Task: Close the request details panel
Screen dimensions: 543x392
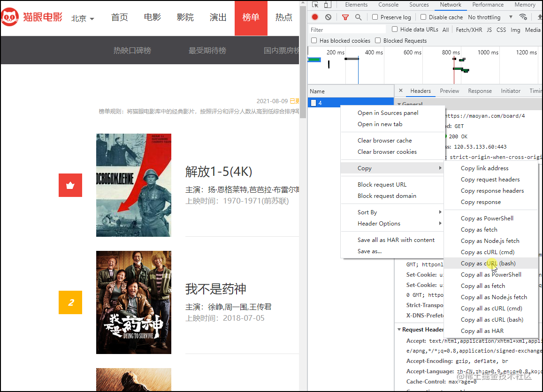Action: point(401,90)
